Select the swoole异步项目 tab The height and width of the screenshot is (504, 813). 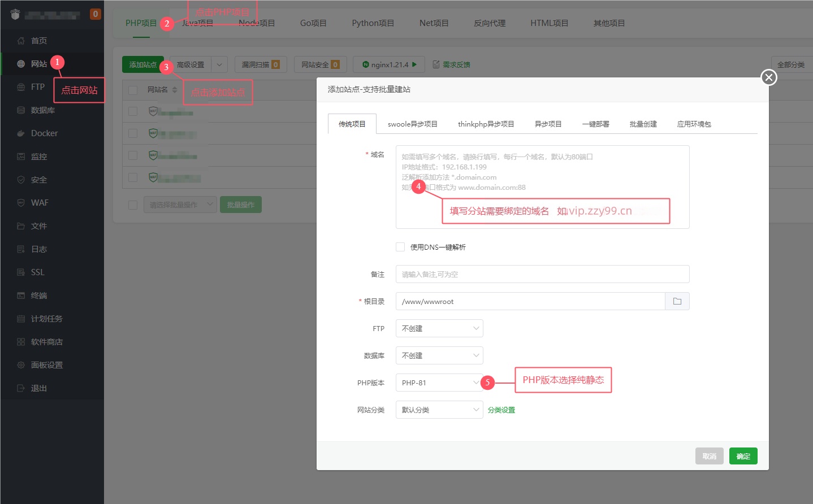click(412, 124)
